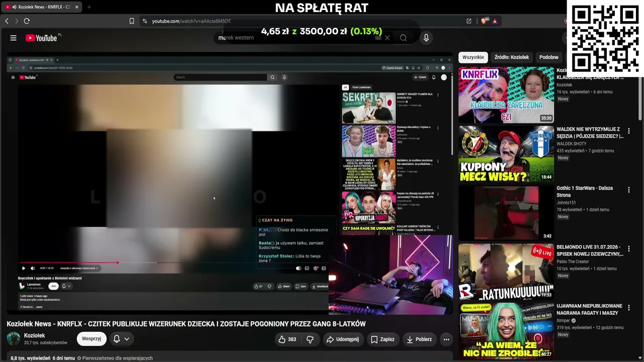Screen dimensions: 644x362
Task: Mute the embedded video volume icon
Action: (x=33, y=268)
